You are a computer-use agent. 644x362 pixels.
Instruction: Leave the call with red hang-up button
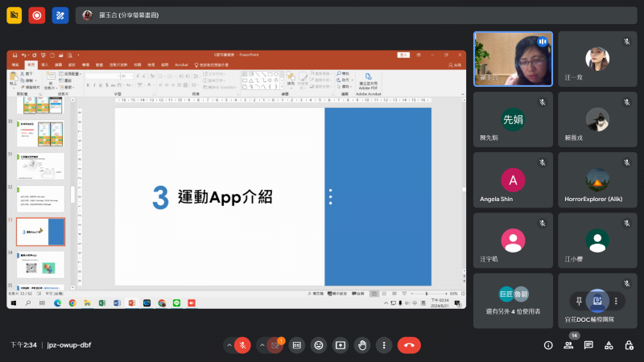(409, 345)
